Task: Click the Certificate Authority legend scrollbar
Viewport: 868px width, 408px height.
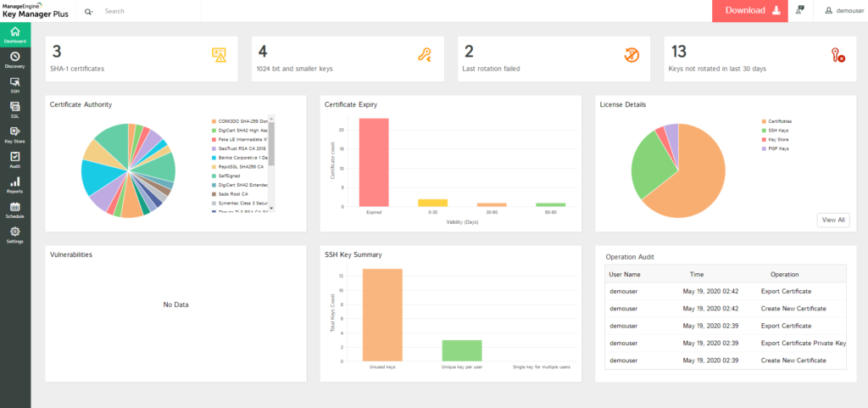Action: (x=272, y=144)
